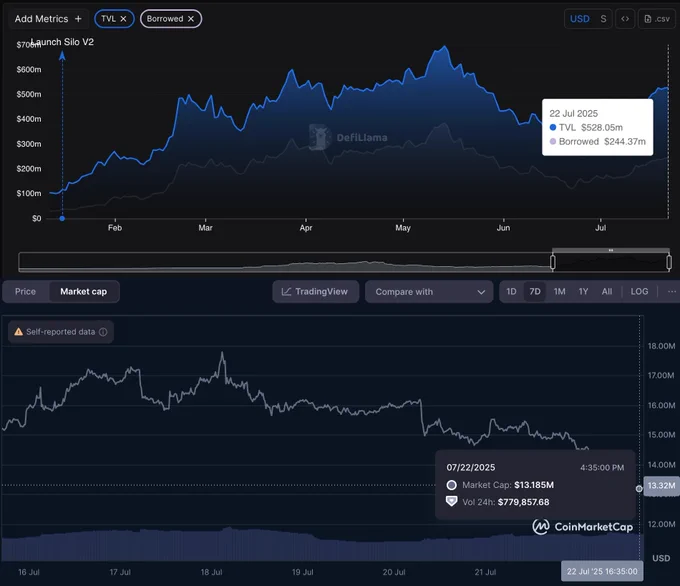The height and width of the screenshot is (586, 680).
Task: Switch denomination to S token
Action: click(603, 19)
